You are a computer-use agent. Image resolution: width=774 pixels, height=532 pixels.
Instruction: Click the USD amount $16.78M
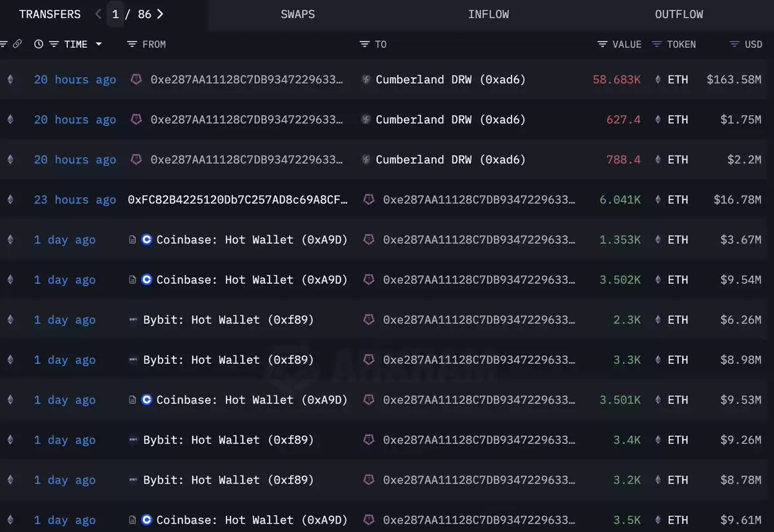click(737, 200)
